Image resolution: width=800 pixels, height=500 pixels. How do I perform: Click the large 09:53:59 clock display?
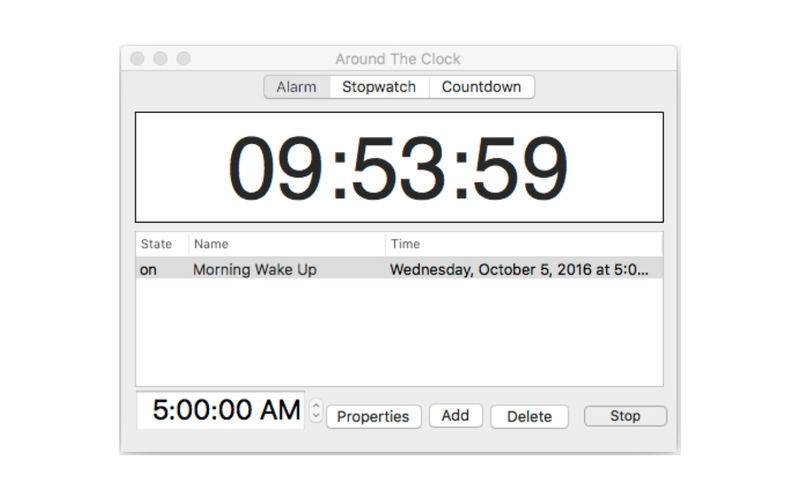click(399, 167)
